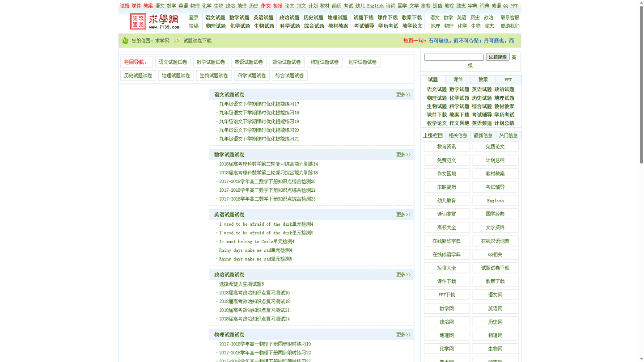
Task: Open 试题下载 in the header menu
Action: tap(364, 18)
